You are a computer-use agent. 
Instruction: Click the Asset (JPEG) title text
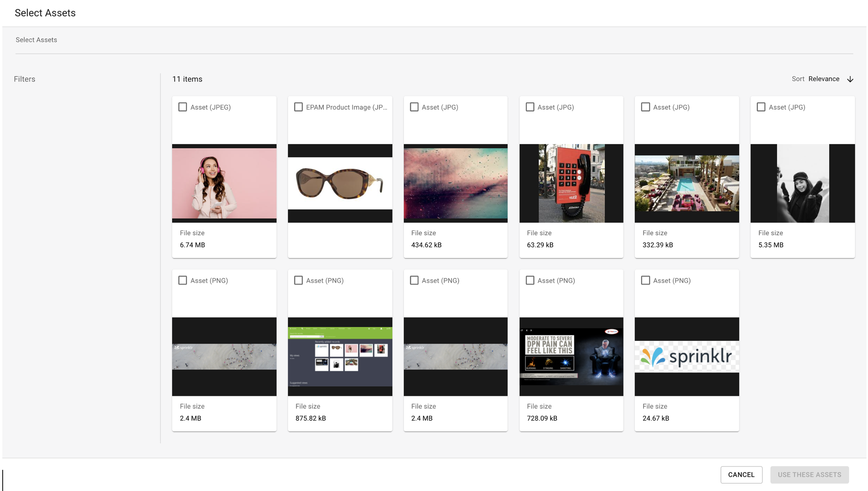coord(210,107)
